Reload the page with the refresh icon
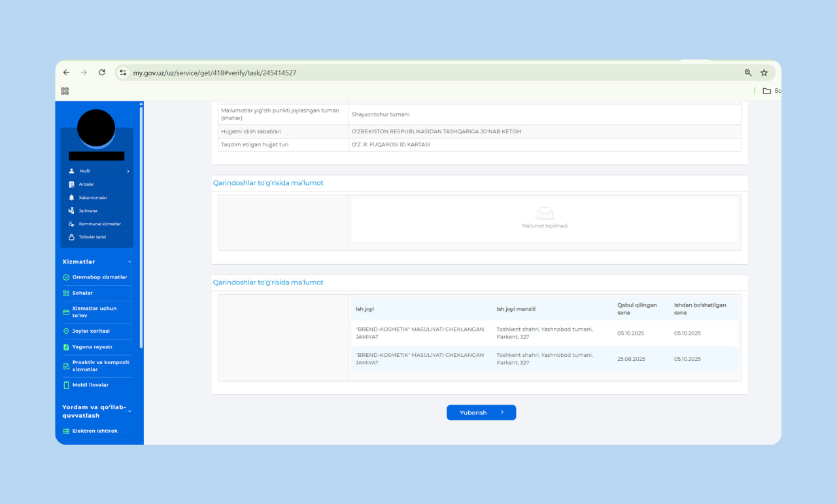837x504 pixels. pos(102,73)
